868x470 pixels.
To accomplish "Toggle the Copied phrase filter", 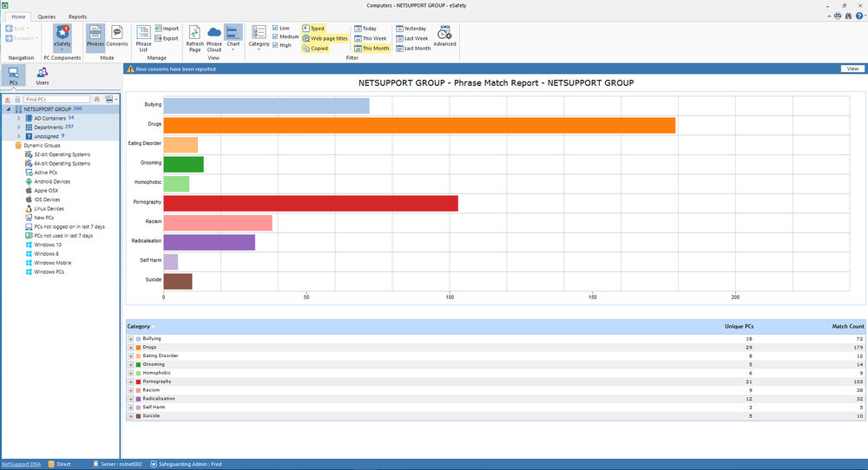I will (x=315, y=49).
